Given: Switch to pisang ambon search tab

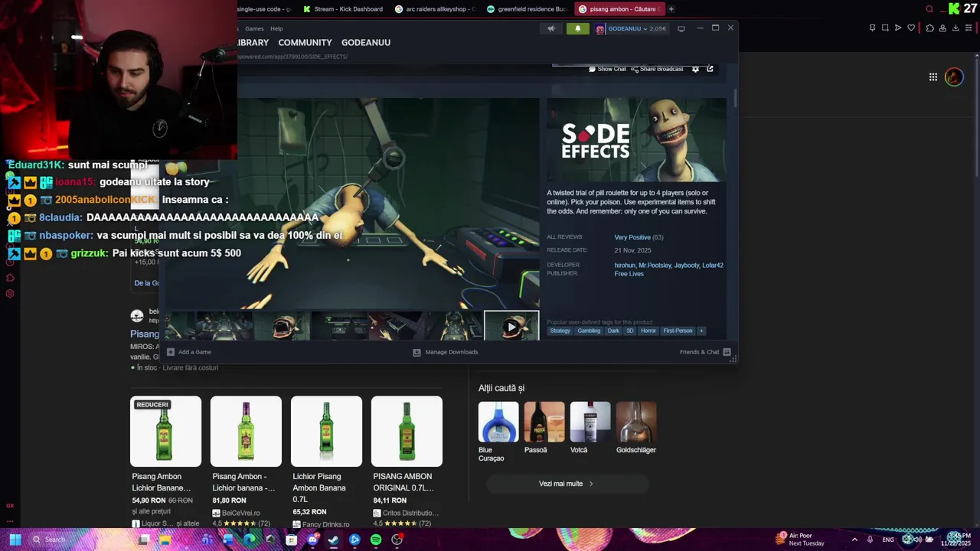Looking at the screenshot, I should [x=619, y=9].
